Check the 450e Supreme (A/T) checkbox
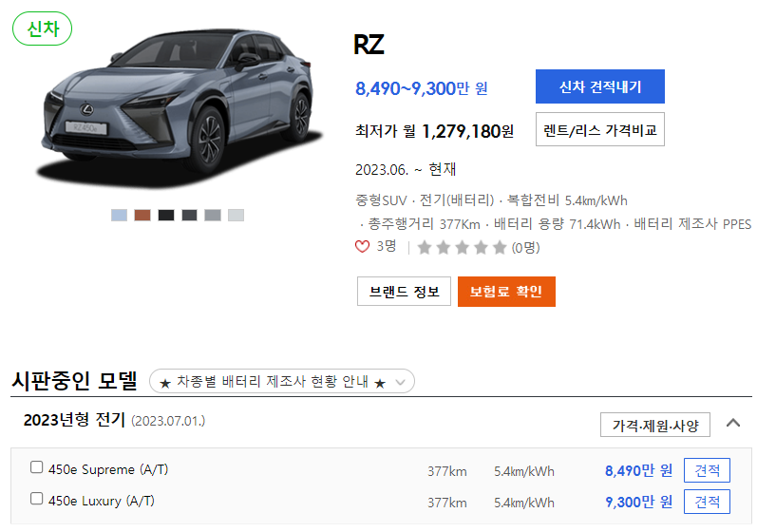This screenshot has height=532, width=757. 36,466
